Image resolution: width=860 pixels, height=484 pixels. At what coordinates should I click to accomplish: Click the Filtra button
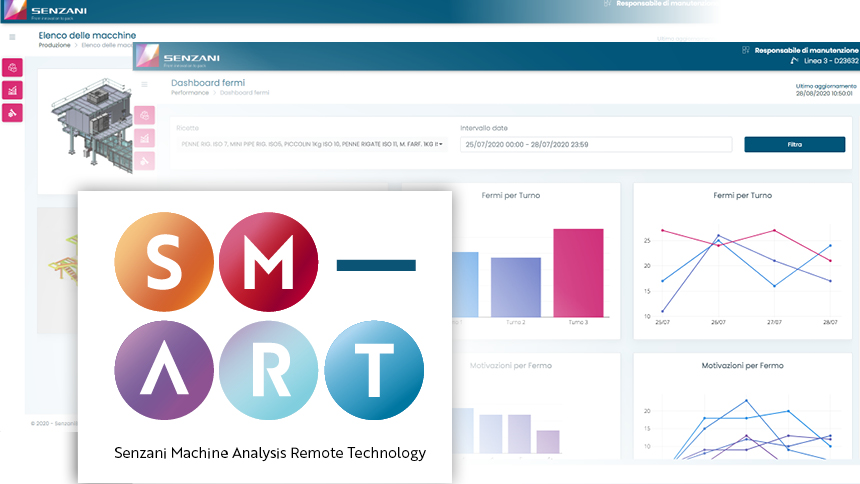(x=794, y=144)
